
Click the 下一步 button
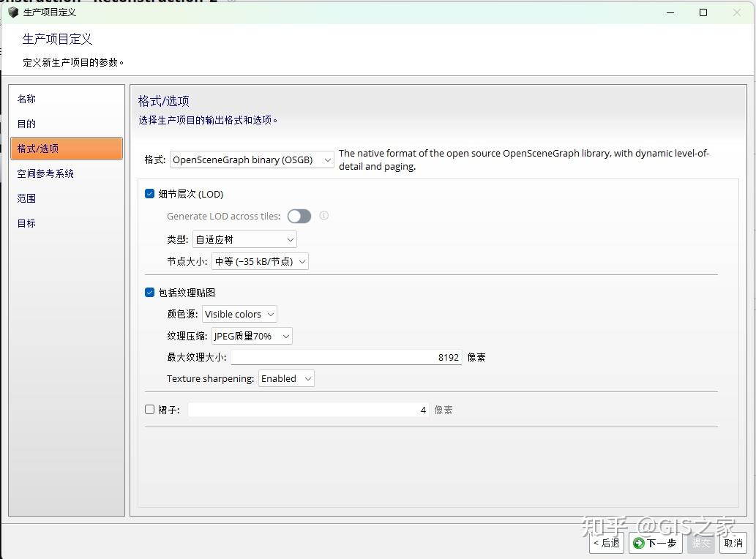click(x=656, y=544)
